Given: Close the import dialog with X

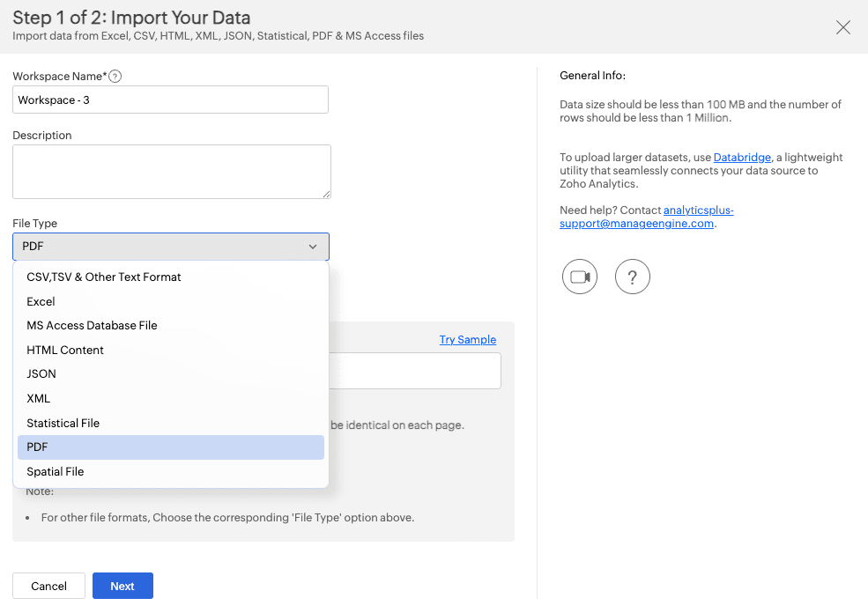Looking at the screenshot, I should 843,27.
